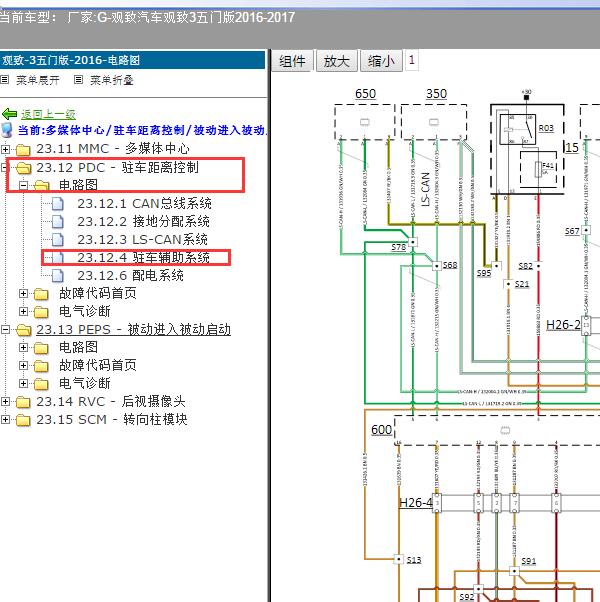Click the 放大 zoom-in button
This screenshot has width=600, height=602.
(337, 61)
